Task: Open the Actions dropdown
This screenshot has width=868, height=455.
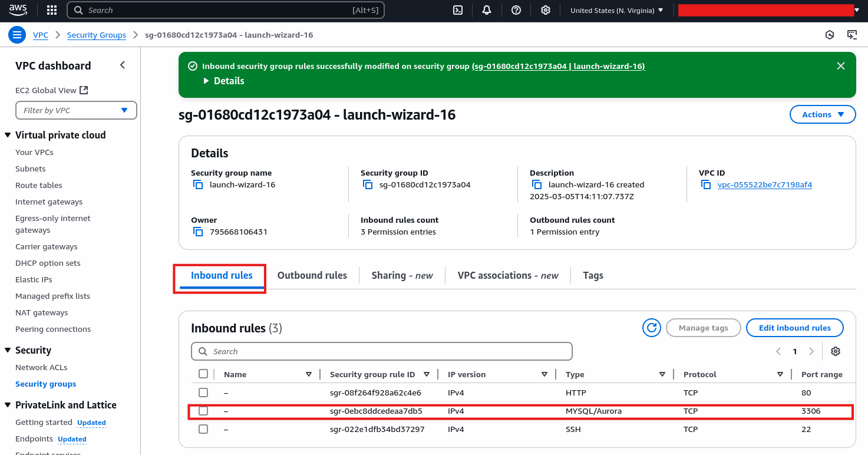Action: [x=823, y=114]
